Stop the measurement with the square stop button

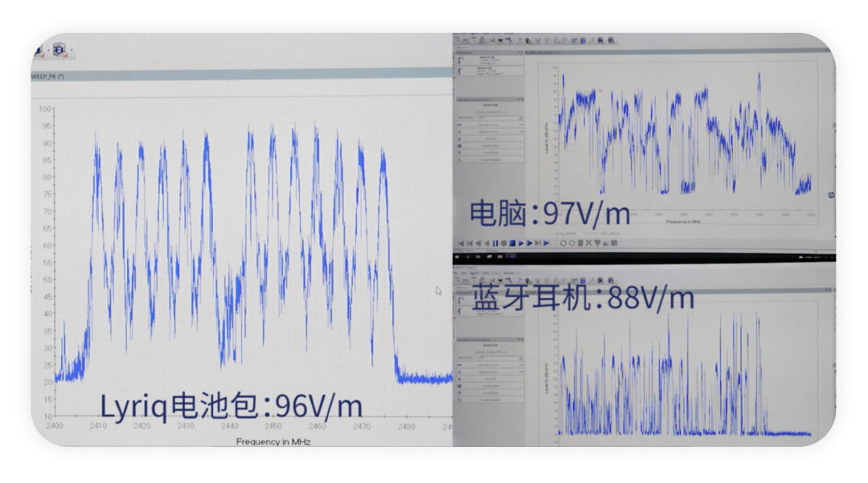[513, 243]
